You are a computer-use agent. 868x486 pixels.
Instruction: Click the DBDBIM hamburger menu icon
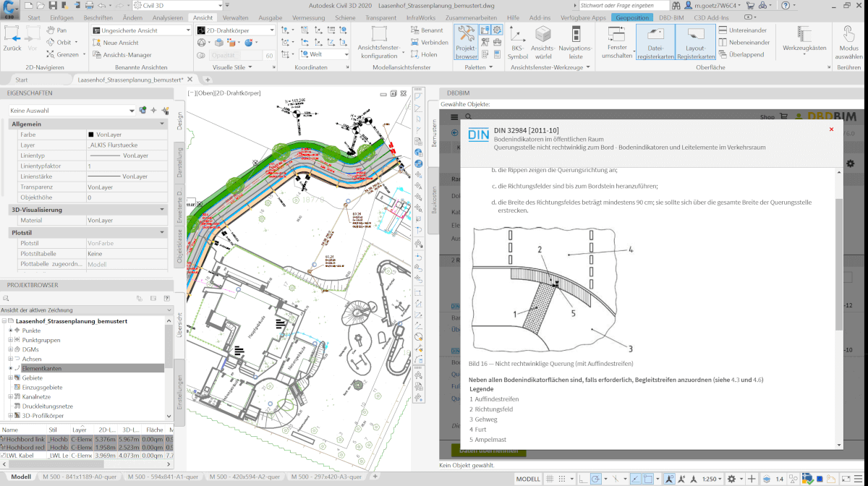(454, 116)
